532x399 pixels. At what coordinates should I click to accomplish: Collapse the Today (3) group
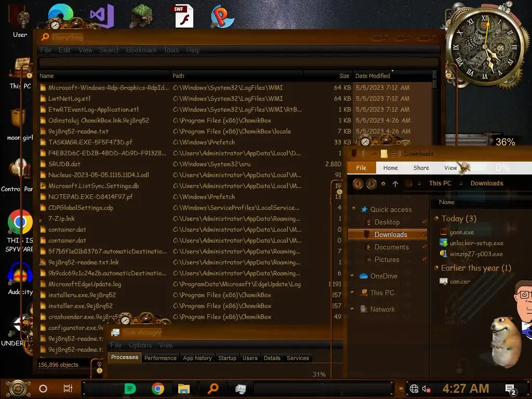point(436,219)
